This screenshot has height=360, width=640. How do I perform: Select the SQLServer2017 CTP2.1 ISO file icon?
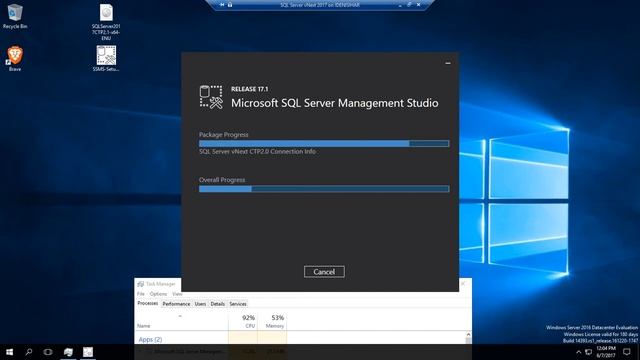point(106,22)
